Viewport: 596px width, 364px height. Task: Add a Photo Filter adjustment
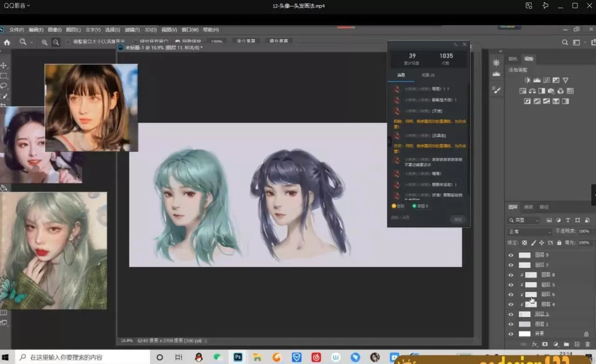pos(551,91)
